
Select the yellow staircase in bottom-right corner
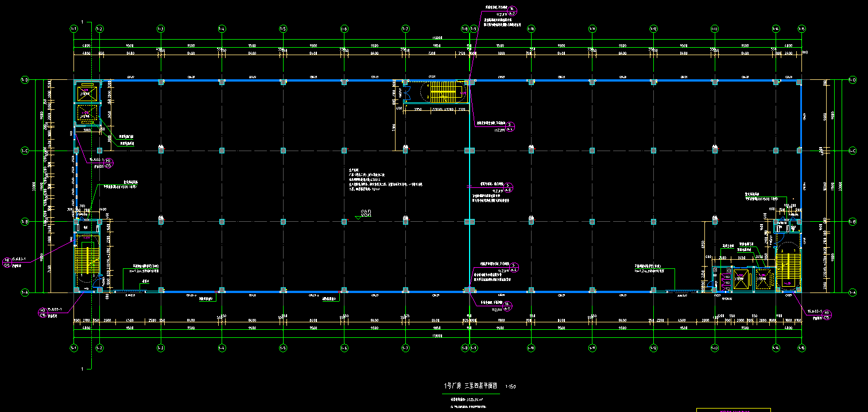pos(788,268)
